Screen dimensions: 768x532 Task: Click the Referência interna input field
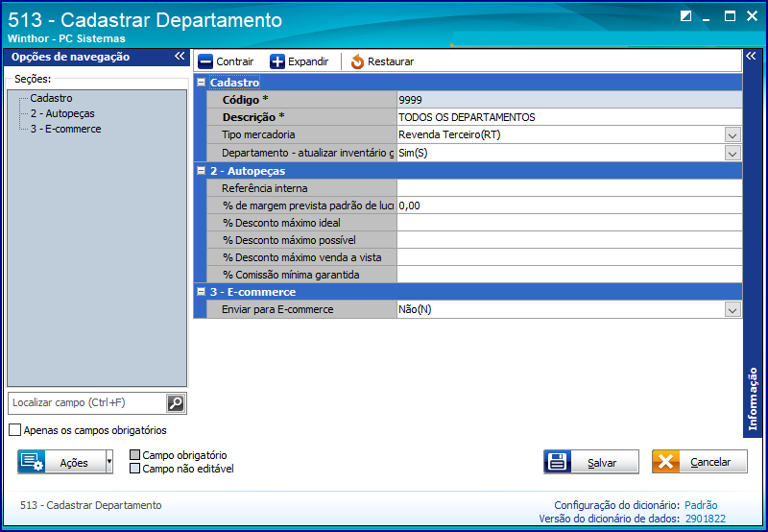[569, 188]
